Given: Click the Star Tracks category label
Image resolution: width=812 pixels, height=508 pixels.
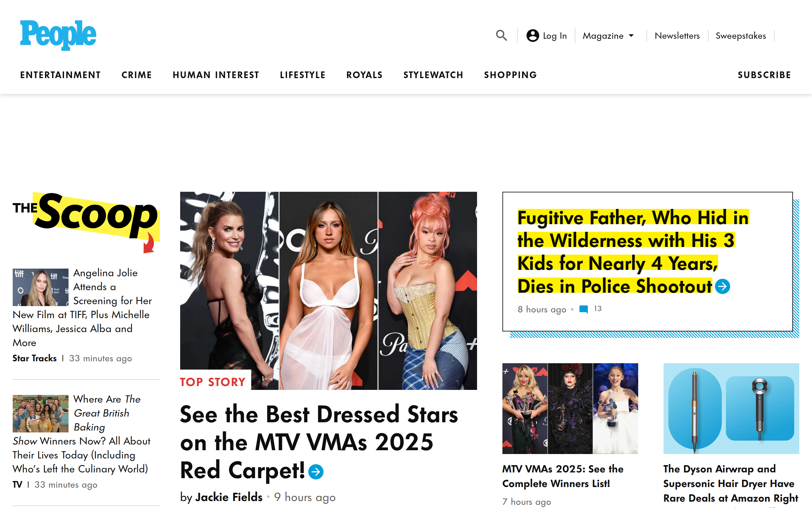Looking at the screenshot, I should pos(35,358).
